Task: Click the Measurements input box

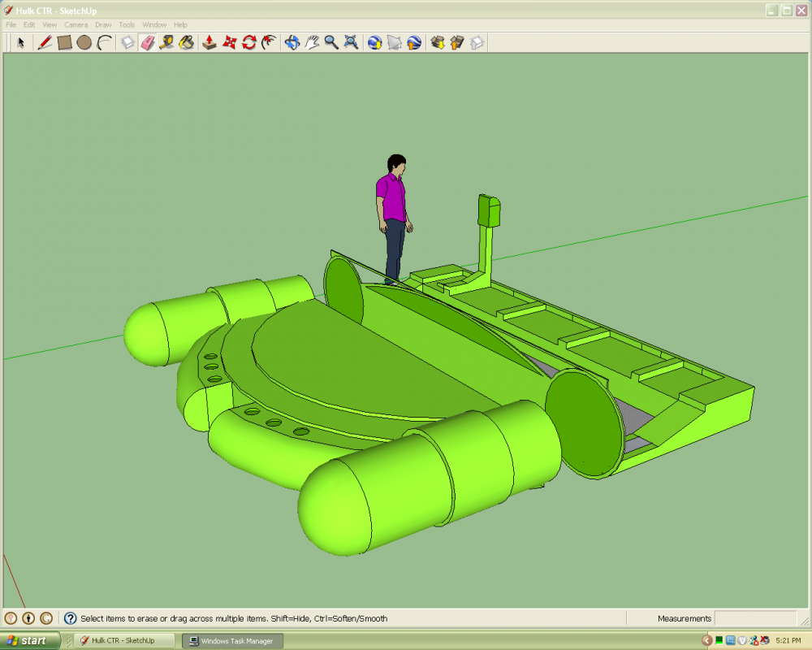Action: [755, 618]
